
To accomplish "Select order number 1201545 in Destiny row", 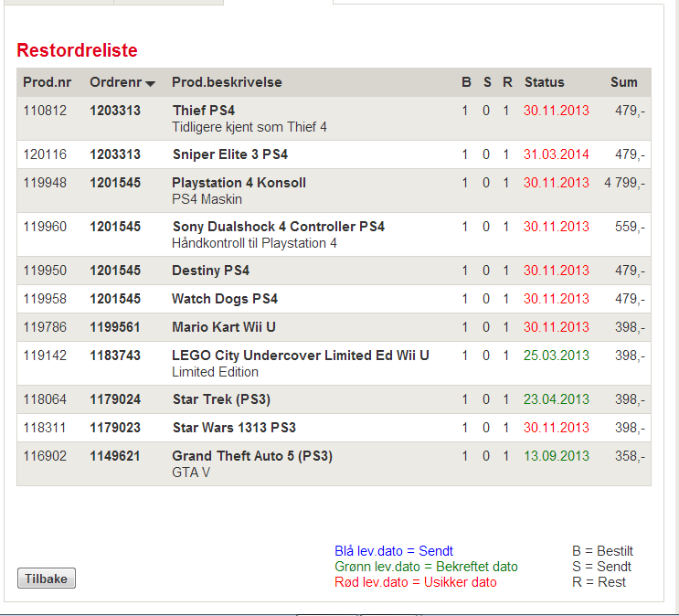I will point(115,271).
